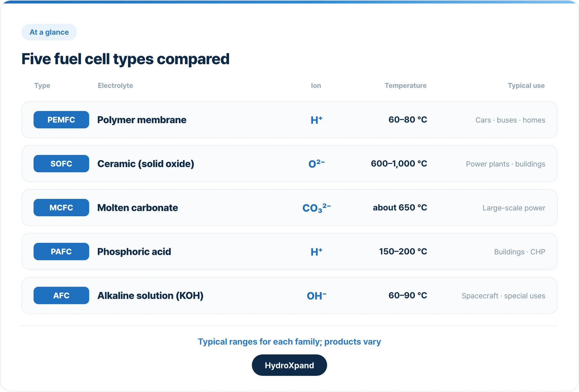
Task: Click the Polymer membrane electrolyte text
Action: coord(142,120)
